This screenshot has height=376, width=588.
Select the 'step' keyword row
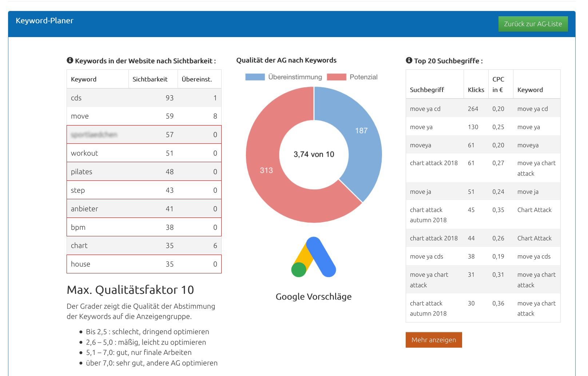pos(144,190)
